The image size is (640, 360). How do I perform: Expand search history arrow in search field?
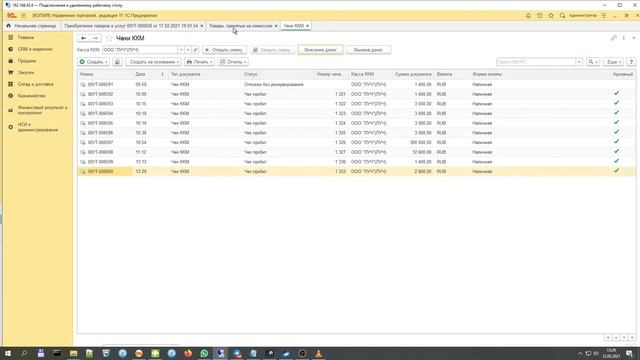pos(579,62)
